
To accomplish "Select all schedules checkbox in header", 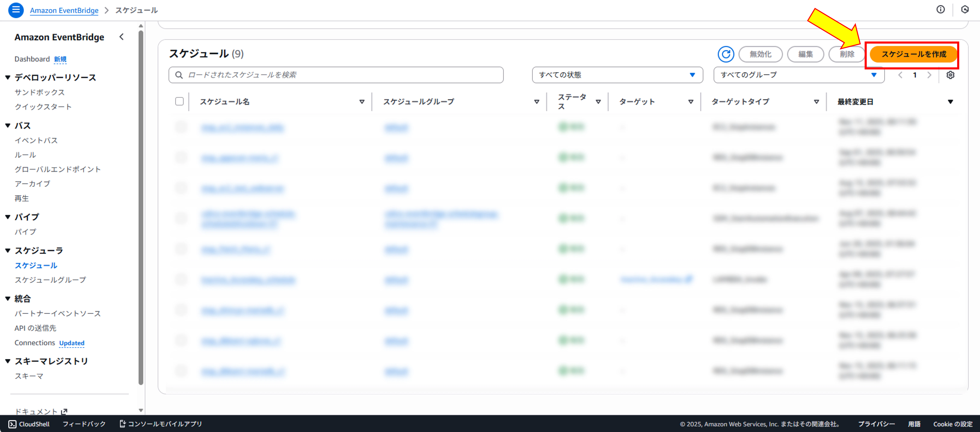I will tap(180, 101).
